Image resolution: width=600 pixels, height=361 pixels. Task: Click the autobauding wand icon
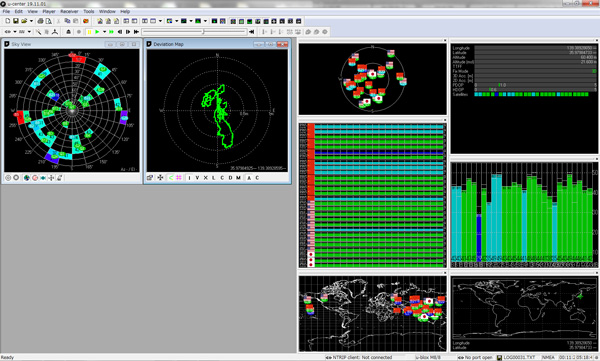click(x=38, y=32)
